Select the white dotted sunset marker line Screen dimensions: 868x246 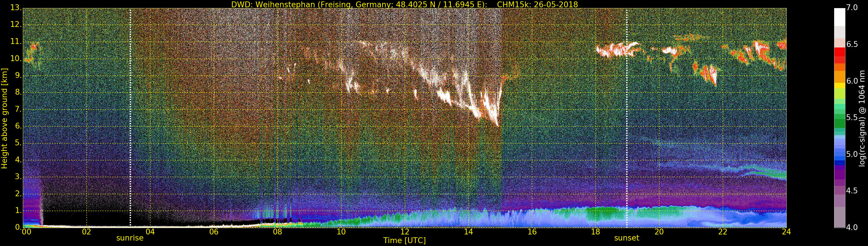pos(627,118)
